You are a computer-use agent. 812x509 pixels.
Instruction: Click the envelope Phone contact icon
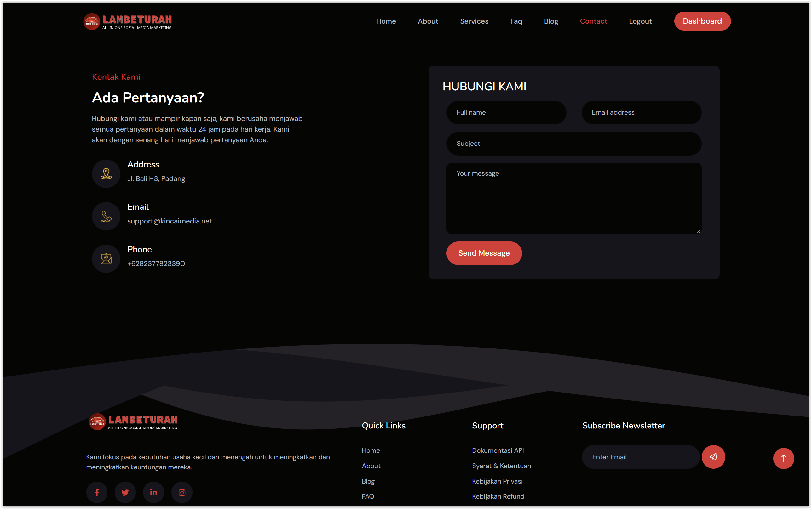tap(106, 258)
